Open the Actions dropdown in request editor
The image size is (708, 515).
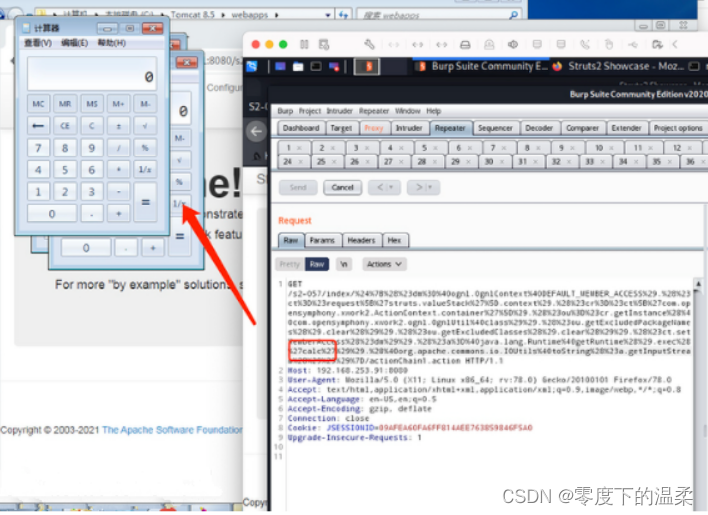[x=384, y=264]
